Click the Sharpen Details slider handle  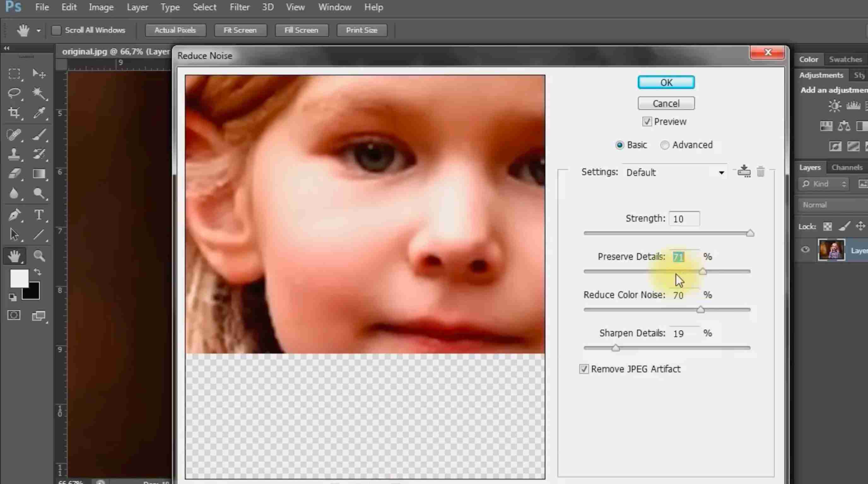point(615,348)
